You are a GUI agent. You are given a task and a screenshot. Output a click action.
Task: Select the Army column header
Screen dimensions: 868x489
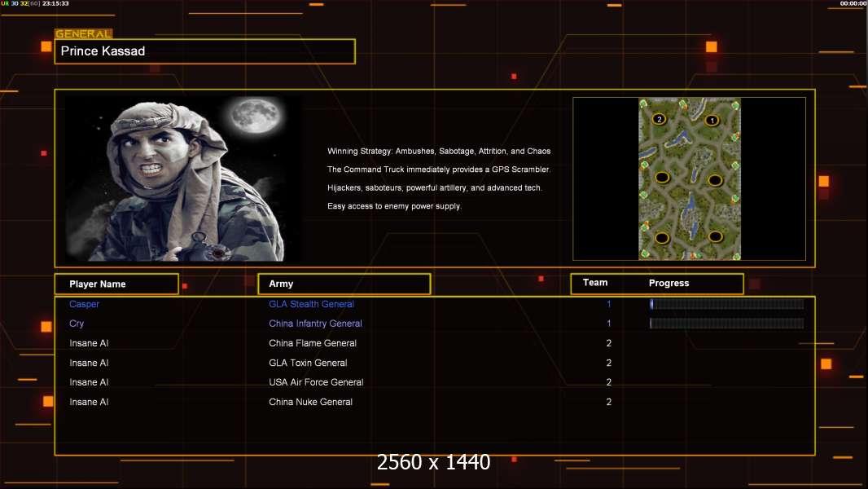(344, 284)
